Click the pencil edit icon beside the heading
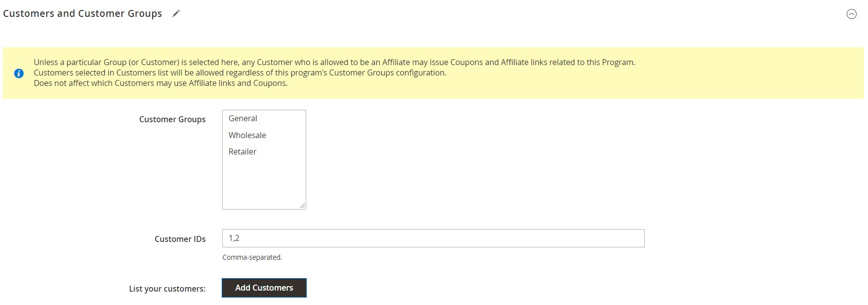This screenshot has width=868, height=305. 175,14
